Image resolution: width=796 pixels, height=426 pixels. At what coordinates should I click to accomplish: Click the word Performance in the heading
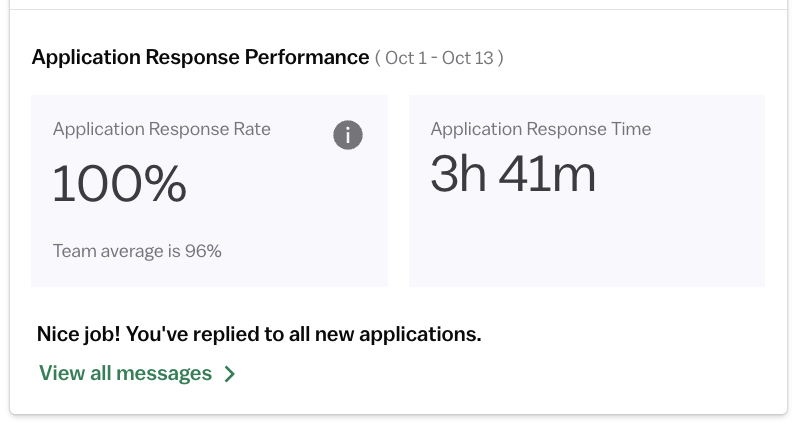307,57
